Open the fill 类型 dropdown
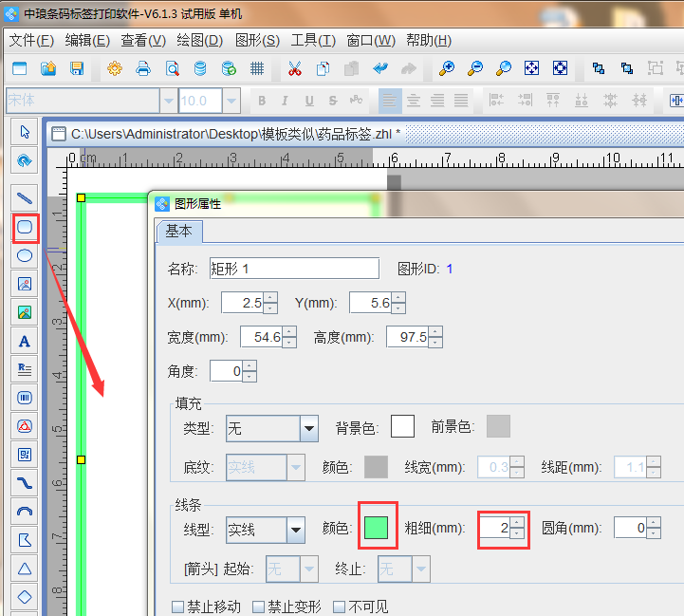Image resolution: width=684 pixels, height=616 pixels. 308,428
